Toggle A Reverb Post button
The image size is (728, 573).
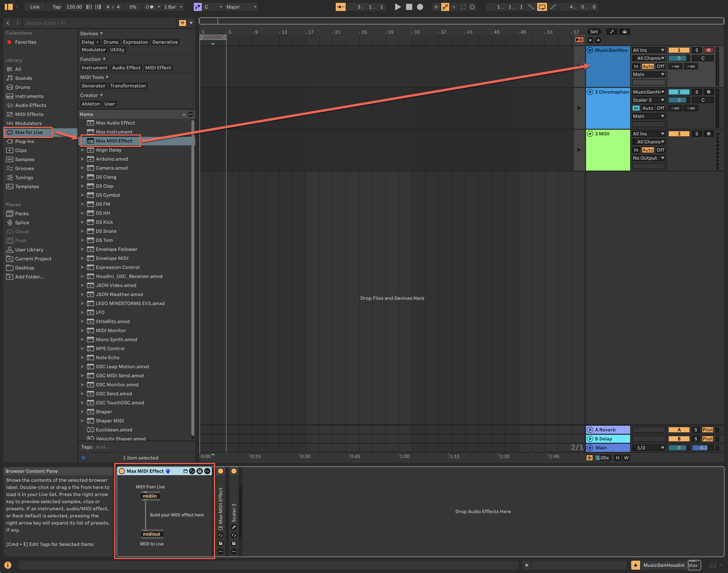tap(708, 430)
